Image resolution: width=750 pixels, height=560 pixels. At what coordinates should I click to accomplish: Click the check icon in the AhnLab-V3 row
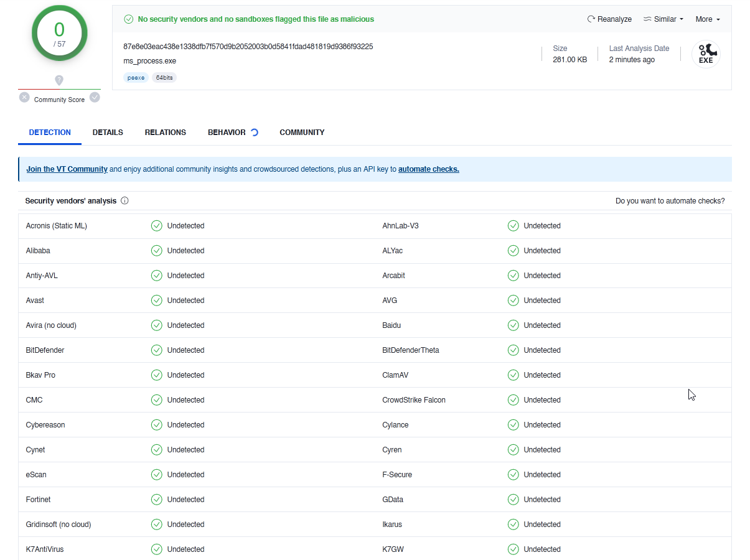click(x=513, y=226)
